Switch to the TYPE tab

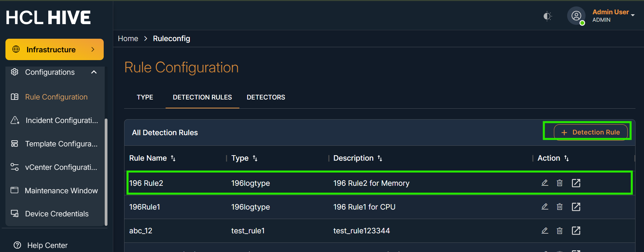[x=145, y=97]
